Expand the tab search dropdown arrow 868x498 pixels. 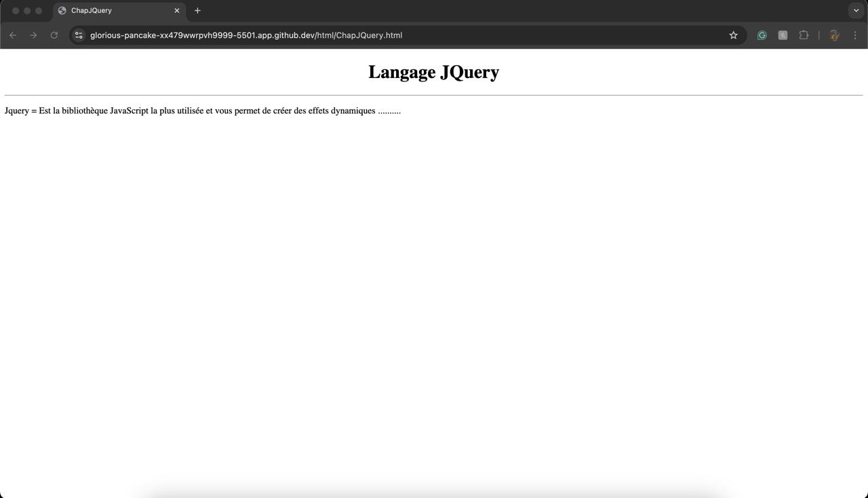tap(856, 10)
